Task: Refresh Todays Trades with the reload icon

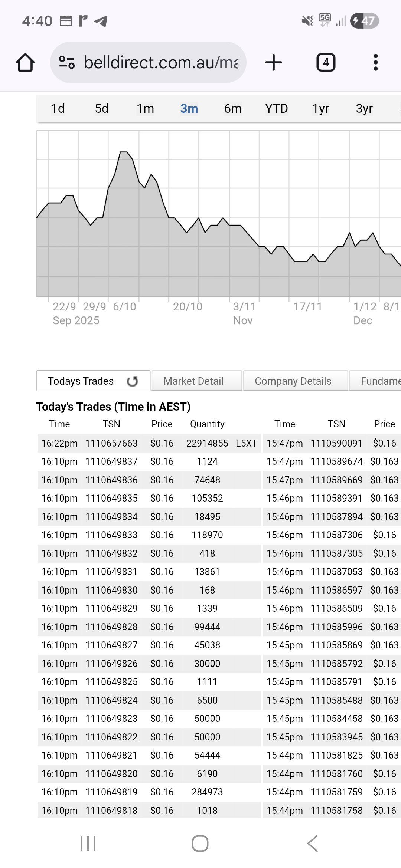Action: (133, 381)
